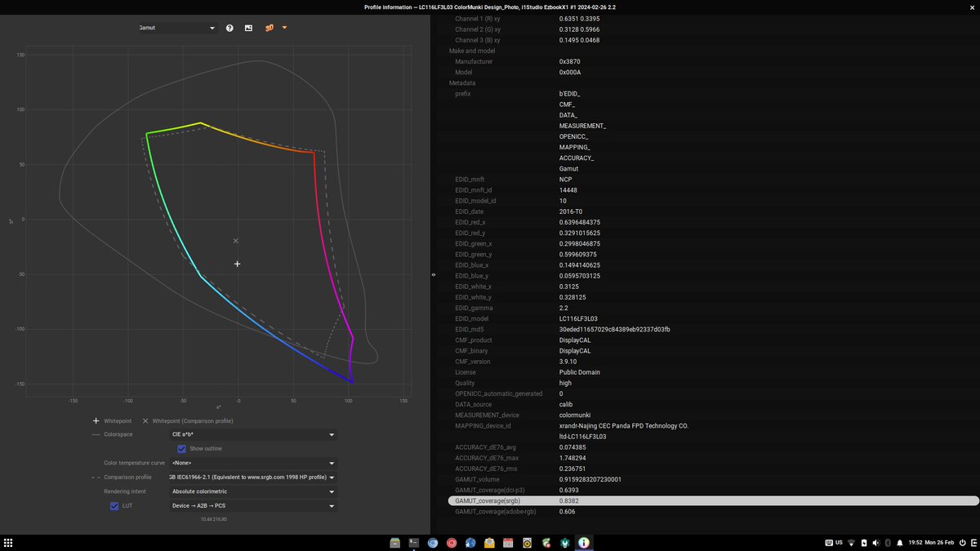Open the Wi-Fi network tray icon

tap(851, 543)
